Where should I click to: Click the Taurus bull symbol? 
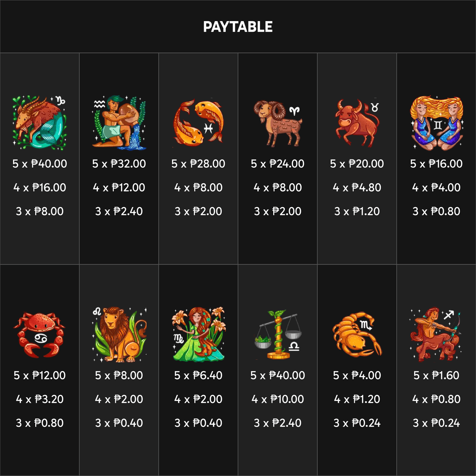point(357,123)
